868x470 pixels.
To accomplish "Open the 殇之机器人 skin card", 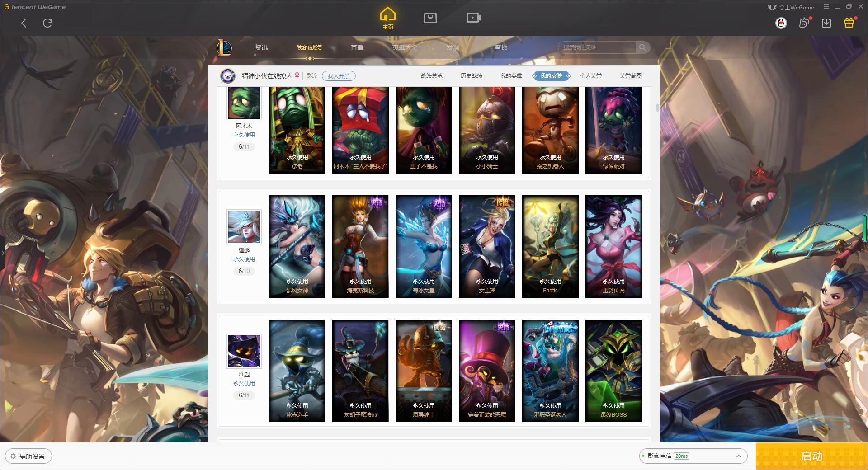I will click(550, 130).
